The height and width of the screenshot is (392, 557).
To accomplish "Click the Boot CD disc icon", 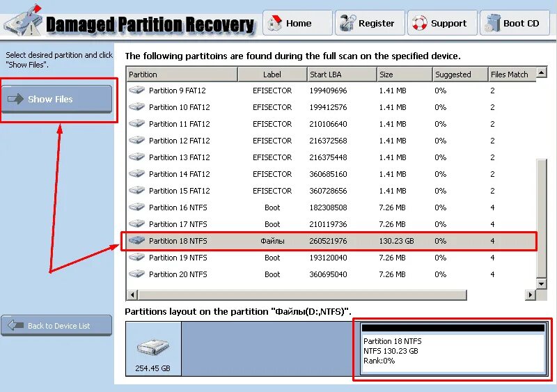I will pos(492,23).
